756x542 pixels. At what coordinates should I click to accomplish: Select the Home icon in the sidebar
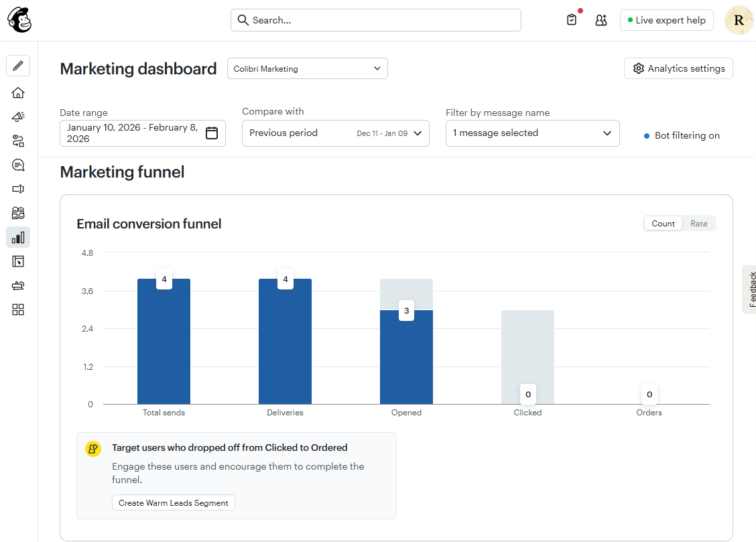point(18,92)
